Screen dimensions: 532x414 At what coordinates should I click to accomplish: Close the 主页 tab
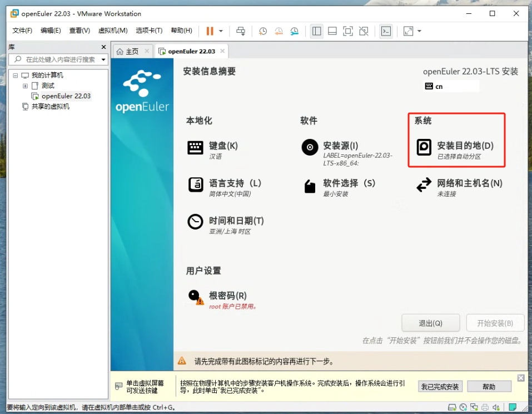[147, 51]
